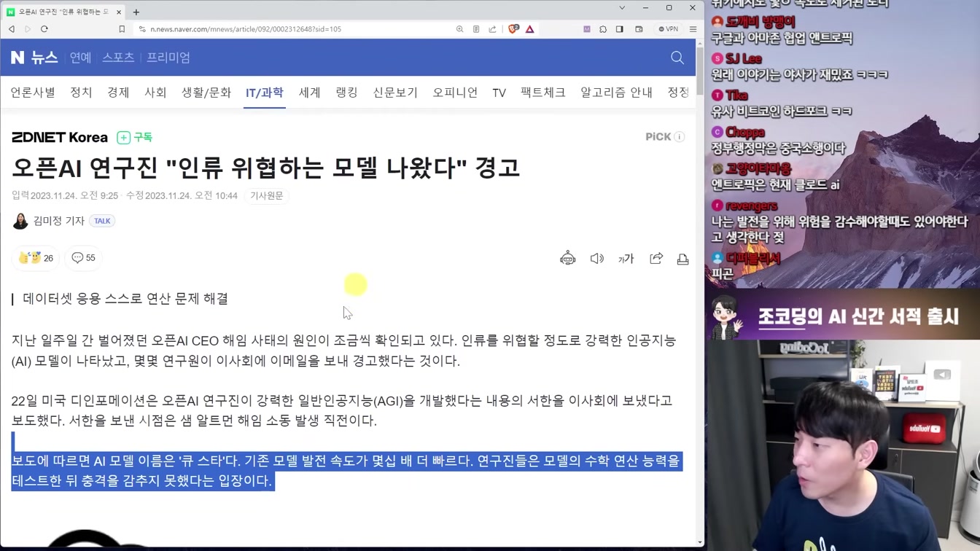Click the AI summary robot icon
980x551 pixels.
[568, 258]
